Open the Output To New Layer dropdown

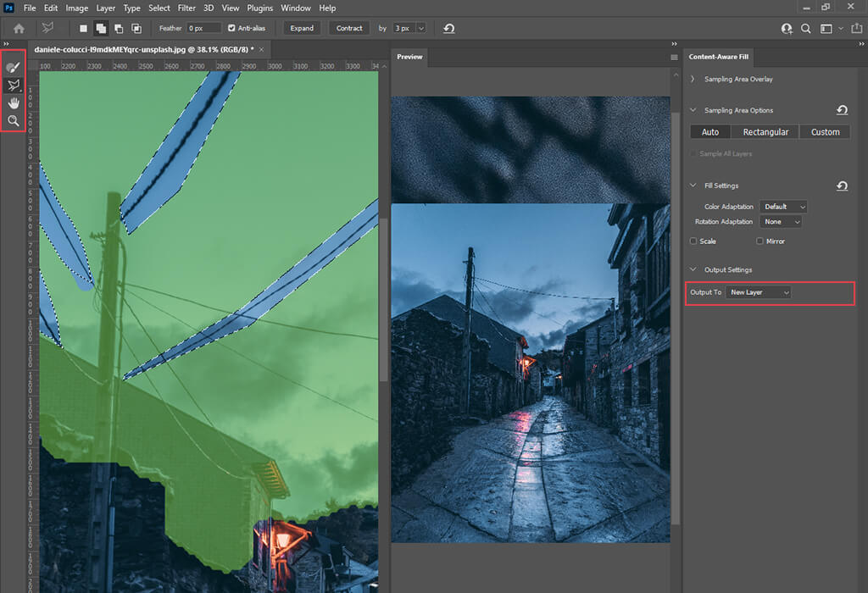pyautogui.click(x=759, y=292)
